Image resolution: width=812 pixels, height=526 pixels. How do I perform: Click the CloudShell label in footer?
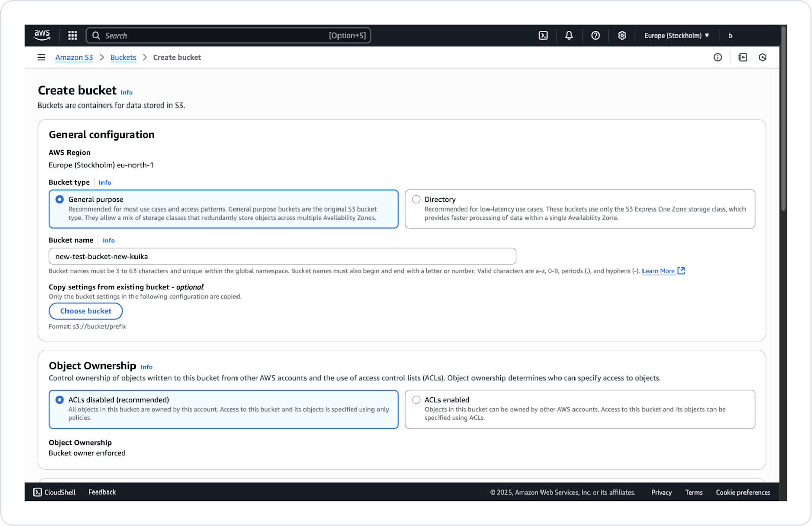(60, 492)
